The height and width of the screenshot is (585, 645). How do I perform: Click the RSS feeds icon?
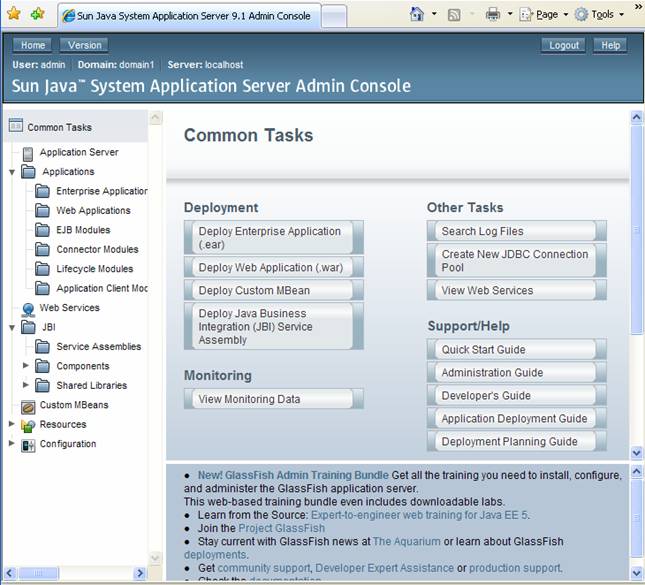(454, 14)
